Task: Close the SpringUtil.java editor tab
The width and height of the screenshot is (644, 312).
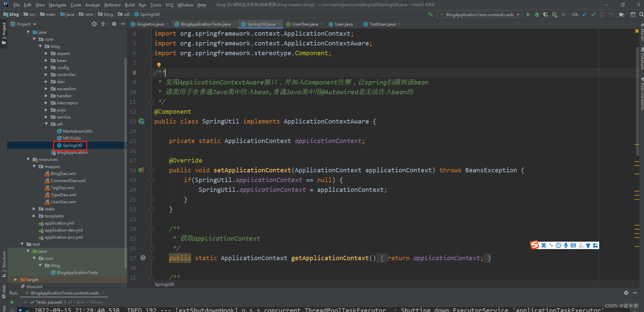Action: click(279, 24)
